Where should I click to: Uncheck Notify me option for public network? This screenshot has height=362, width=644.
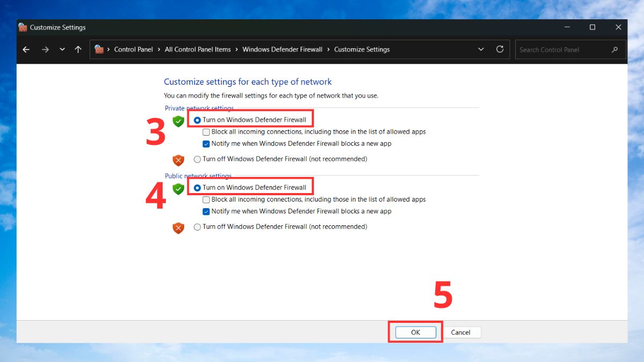click(x=206, y=211)
